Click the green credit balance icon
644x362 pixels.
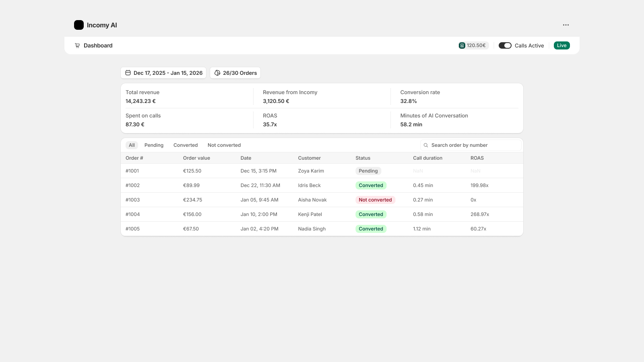pos(462,45)
